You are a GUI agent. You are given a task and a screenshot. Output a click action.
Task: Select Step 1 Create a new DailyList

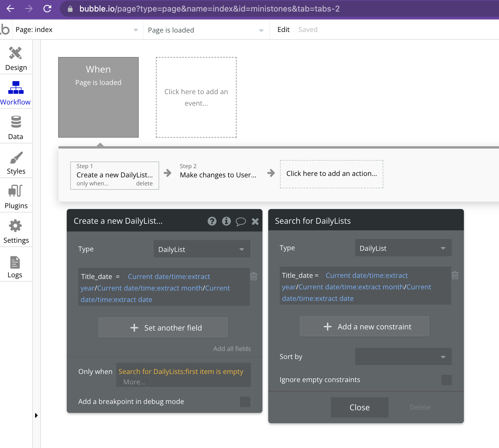(115, 175)
